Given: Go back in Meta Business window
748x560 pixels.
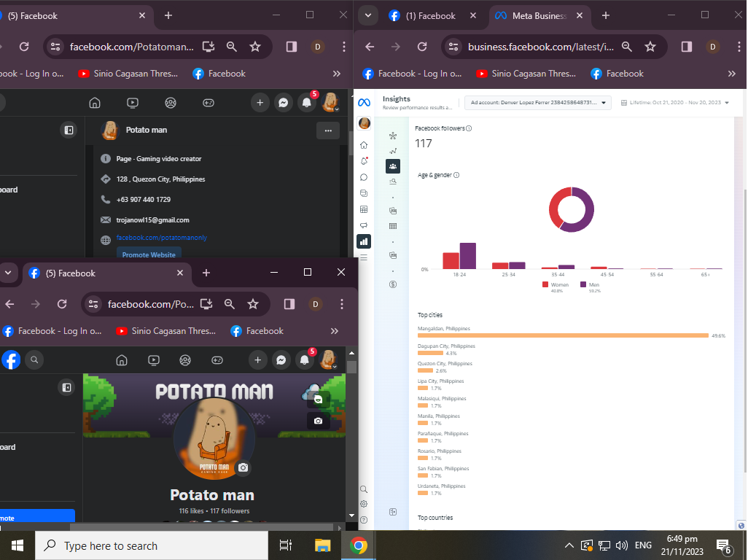Looking at the screenshot, I should pyautogui.click(x=370, y=46).
